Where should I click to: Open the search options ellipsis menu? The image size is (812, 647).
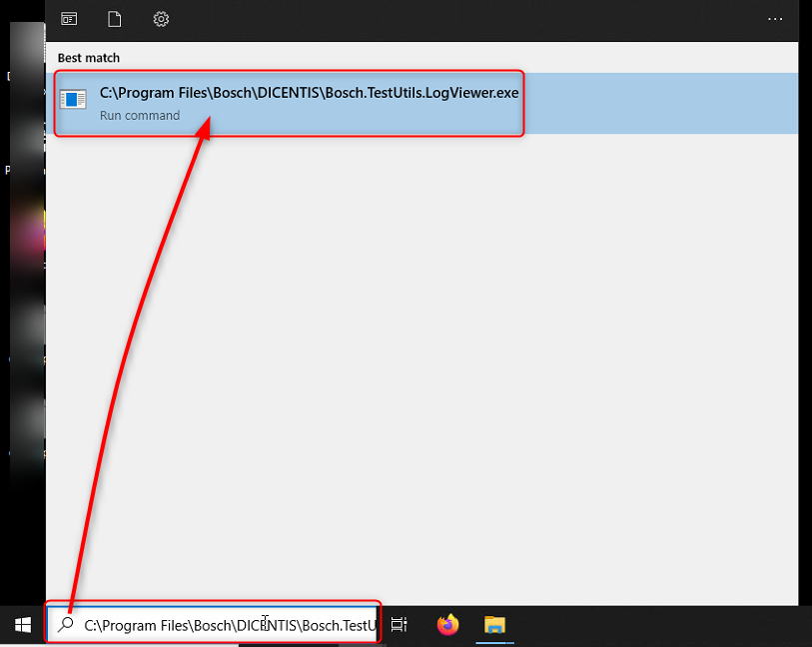point(775,19)
